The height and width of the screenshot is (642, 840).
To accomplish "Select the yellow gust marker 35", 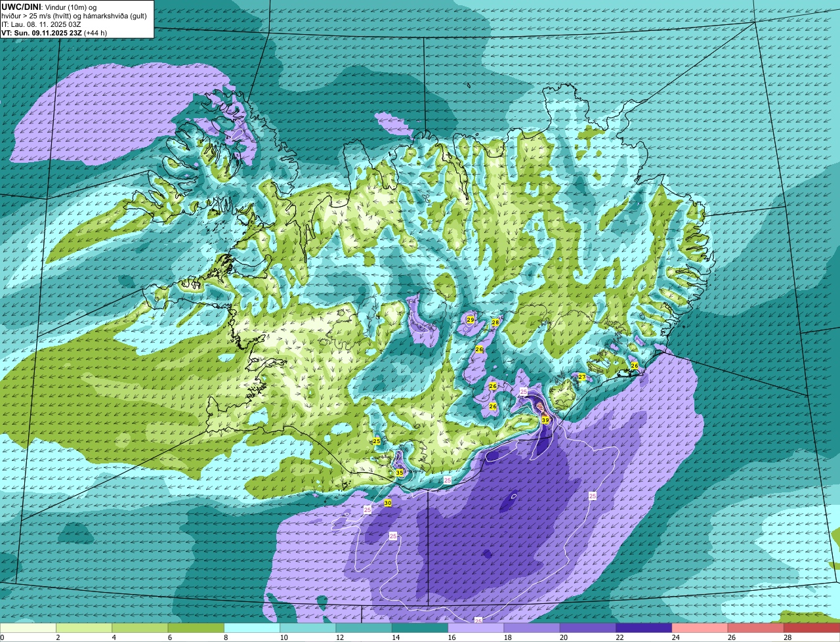I will point(399,472).
